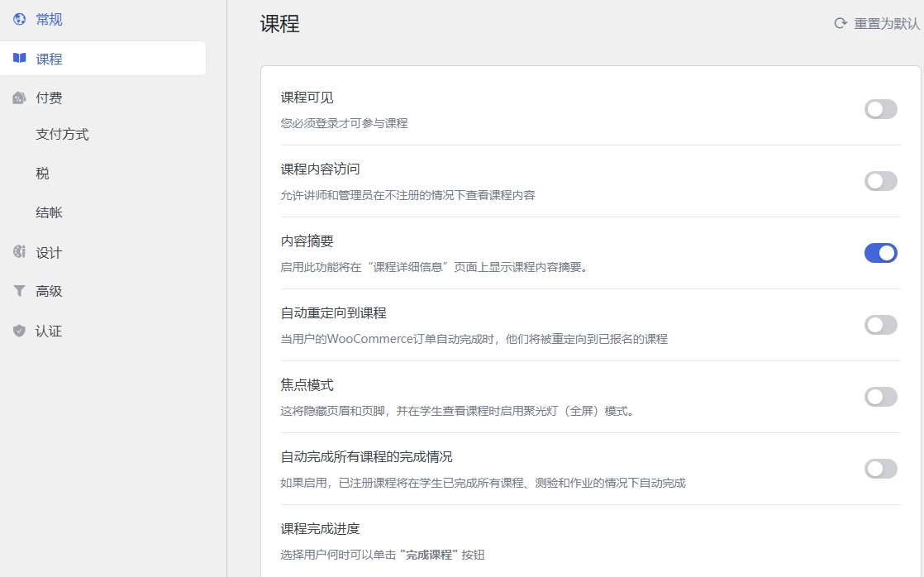
Task: Go to 结帐 settings
Action: coord(50,212)
